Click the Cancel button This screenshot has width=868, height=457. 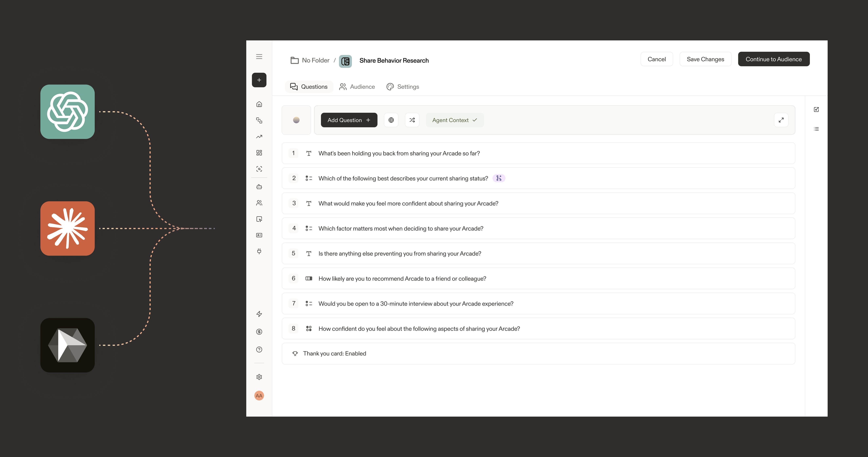(657, 59)
